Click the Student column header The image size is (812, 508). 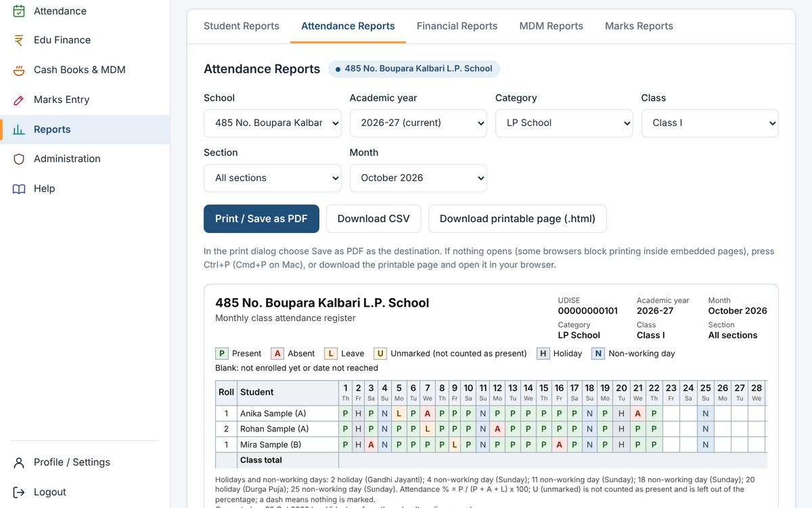[x=288, y=392]
